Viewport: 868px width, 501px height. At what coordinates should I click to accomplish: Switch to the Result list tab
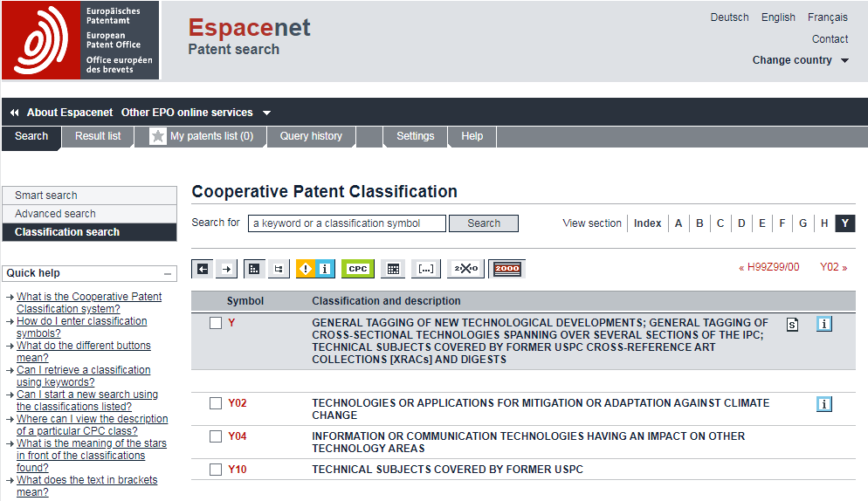tap(98, 136)
